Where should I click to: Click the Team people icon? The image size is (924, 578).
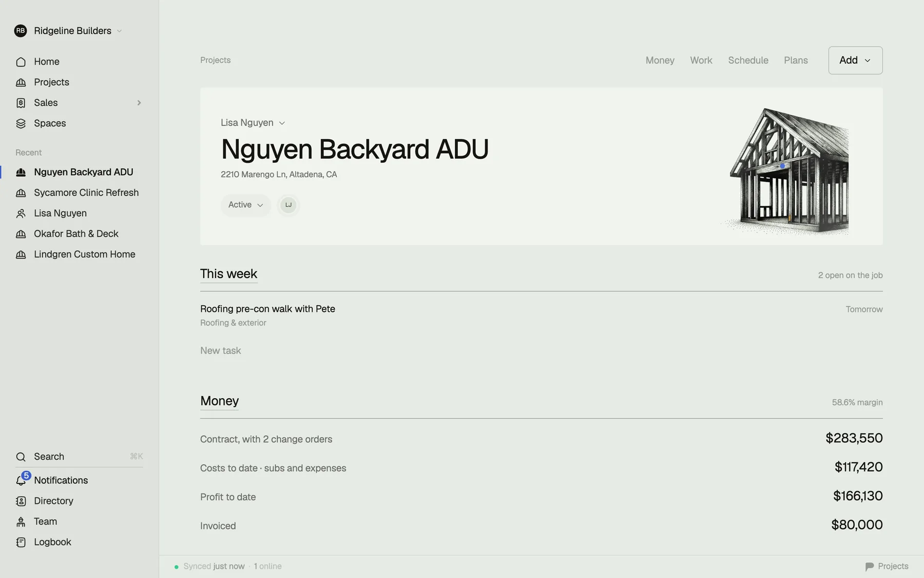click(21, 521)
